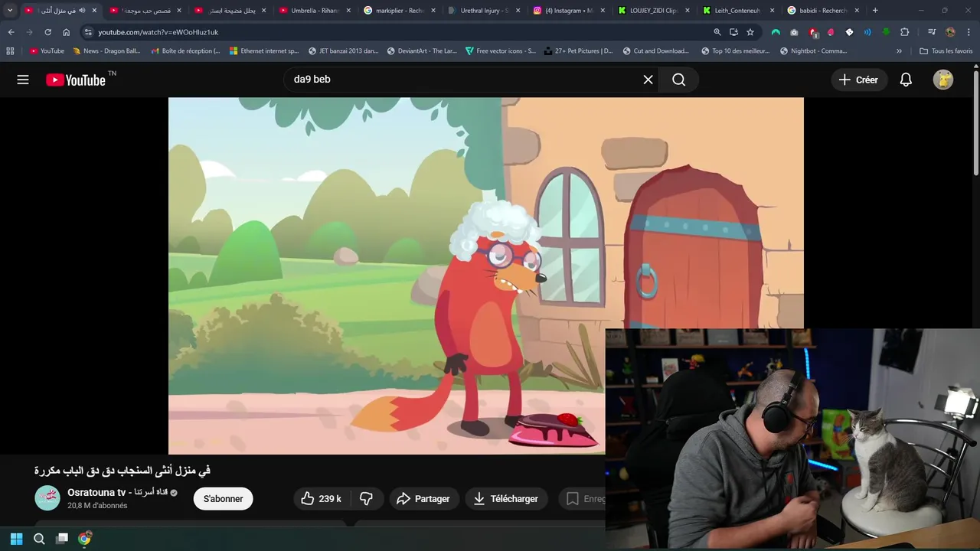Viewport: 980px width, 551px height.
Task: Open the white tag extension icon
Action: [849, 32]
